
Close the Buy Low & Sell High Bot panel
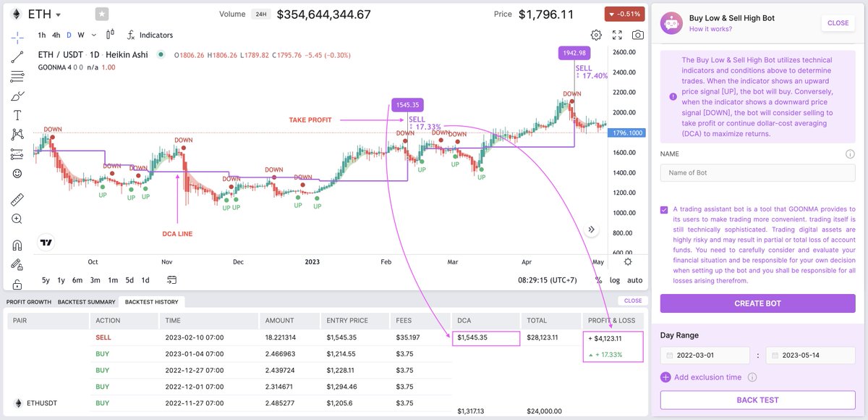click(x=838, y=23)
